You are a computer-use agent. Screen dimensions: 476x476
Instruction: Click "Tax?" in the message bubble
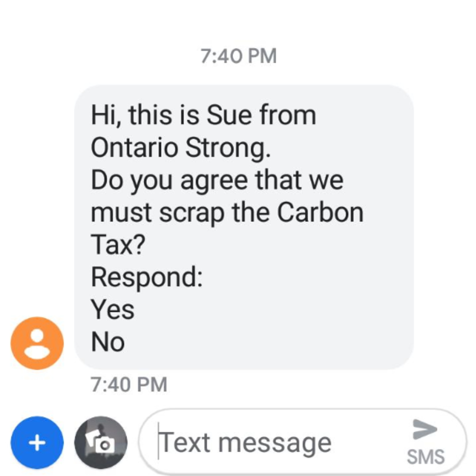[118, 245]
